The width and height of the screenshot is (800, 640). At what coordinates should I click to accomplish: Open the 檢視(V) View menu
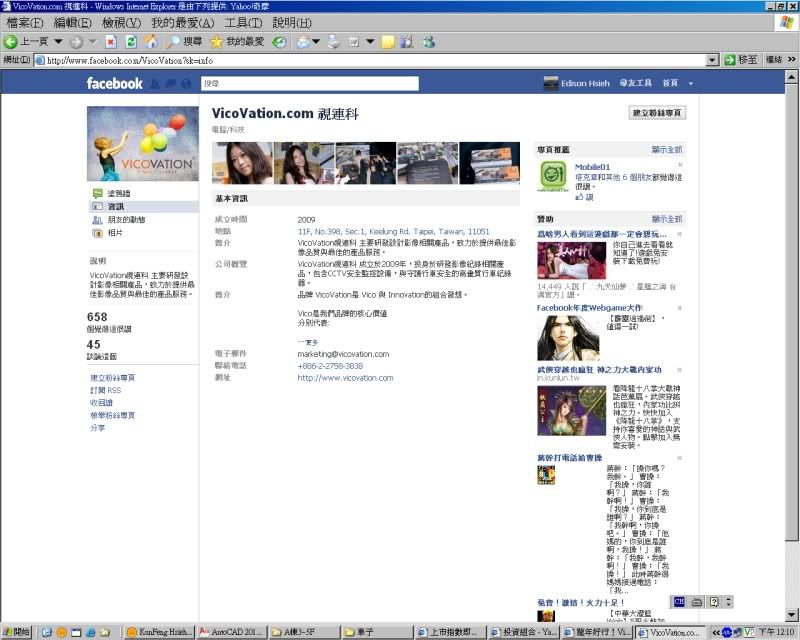click(121, 23)
